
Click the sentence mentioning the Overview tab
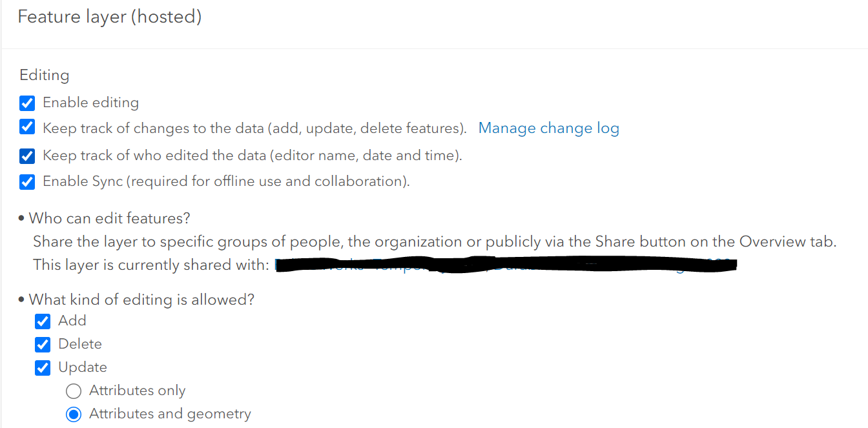coord(434,242)
